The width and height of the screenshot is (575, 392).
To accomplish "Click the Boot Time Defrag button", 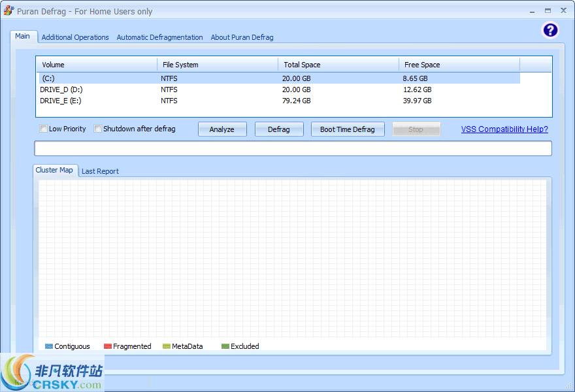I will coord(348,129).
